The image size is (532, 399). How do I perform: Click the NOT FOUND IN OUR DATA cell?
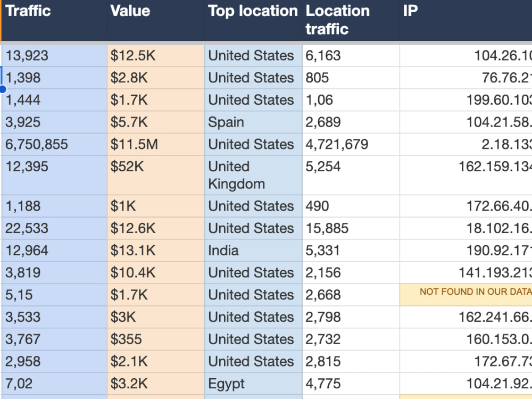466,295
